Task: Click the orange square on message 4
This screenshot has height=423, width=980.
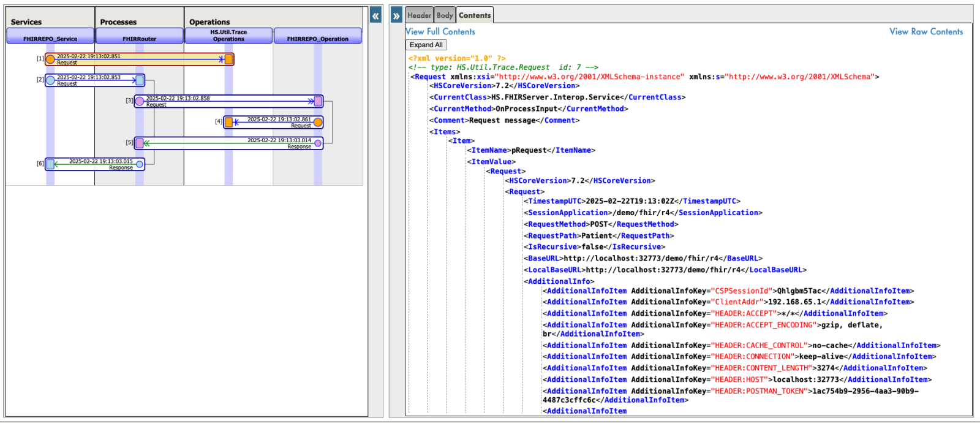Action: point(228,123)
